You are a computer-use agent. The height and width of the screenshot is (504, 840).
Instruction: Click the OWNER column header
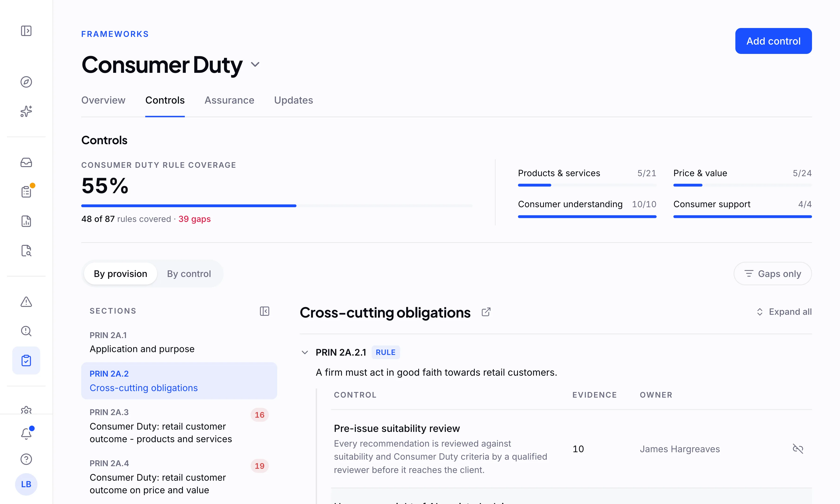point(656,395)
